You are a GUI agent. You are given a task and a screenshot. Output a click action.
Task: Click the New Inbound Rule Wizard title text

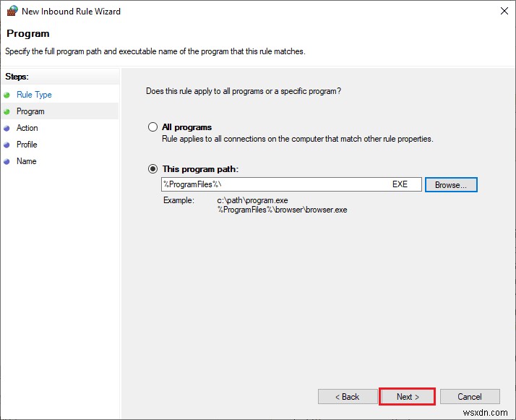point(71,12)
